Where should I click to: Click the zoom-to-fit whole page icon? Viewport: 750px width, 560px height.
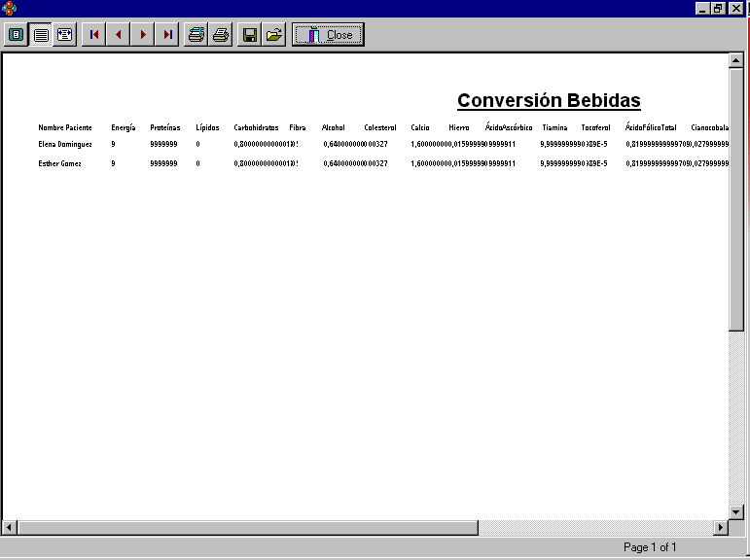(17, 35)
